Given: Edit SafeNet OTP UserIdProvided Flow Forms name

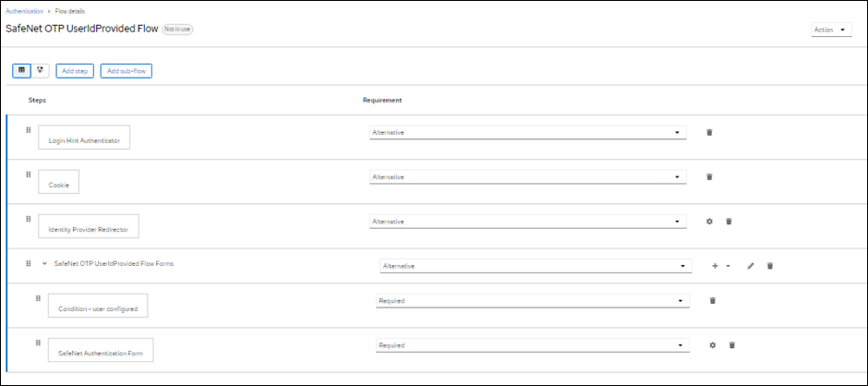Looking at the screenshot, I should tap(751, 266).
